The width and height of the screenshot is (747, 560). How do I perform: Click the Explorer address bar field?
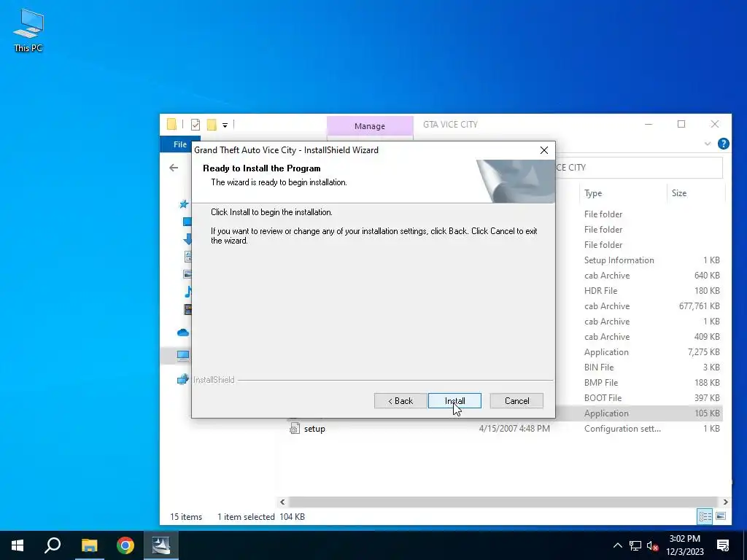638,168
